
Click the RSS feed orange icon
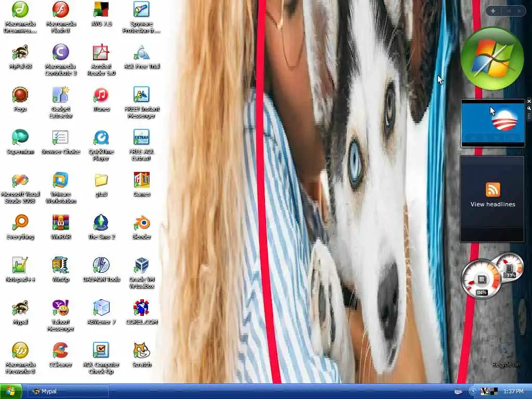493,189
